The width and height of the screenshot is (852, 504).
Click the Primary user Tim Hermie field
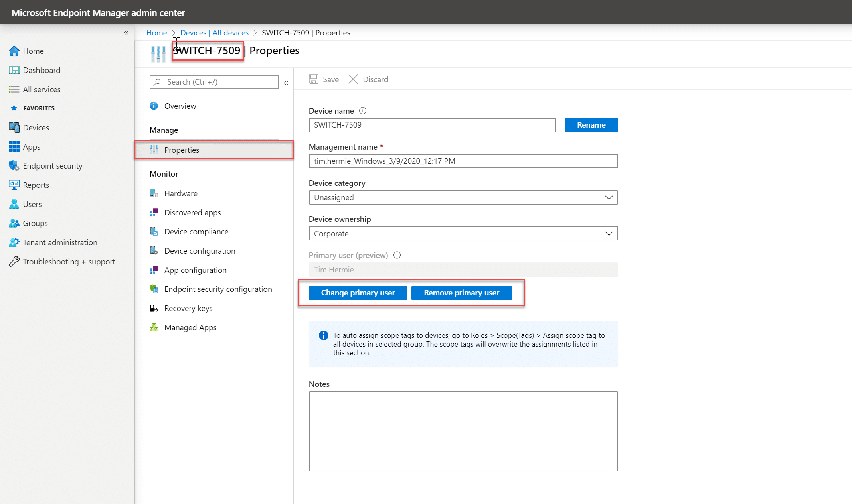point(463,270)
